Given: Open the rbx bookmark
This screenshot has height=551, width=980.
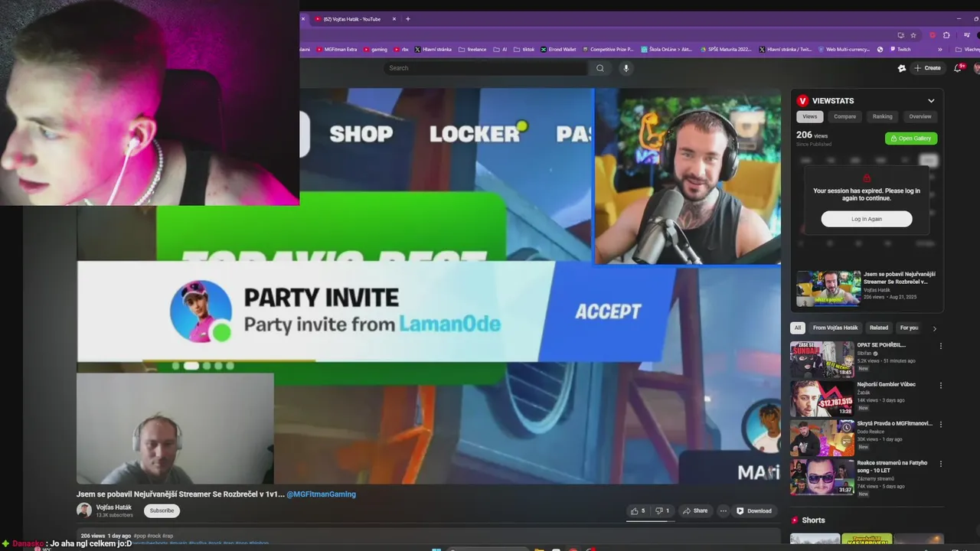Looking at the screenshot, I should coord(401,49).
